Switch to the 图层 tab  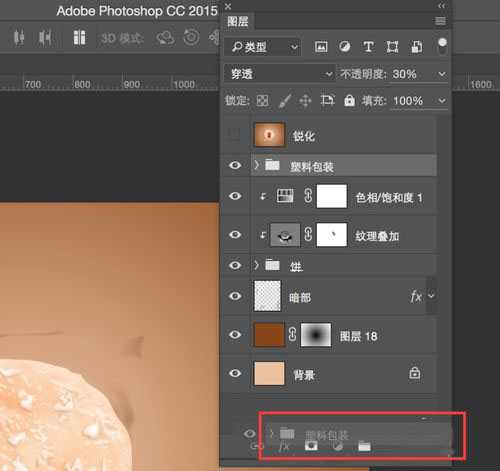[x=238, y=22]
